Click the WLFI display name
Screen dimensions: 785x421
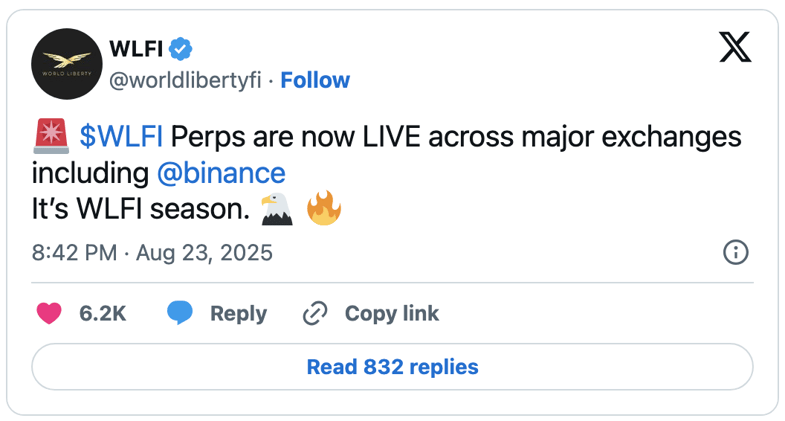tap(136, 49)
